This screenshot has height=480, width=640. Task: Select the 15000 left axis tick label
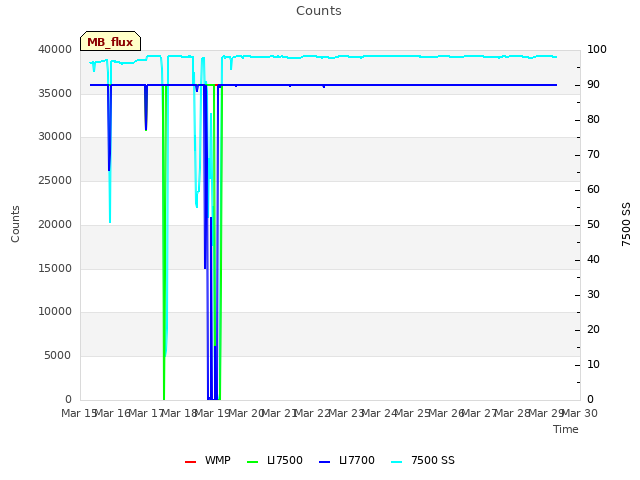click(x=55, y=268)
